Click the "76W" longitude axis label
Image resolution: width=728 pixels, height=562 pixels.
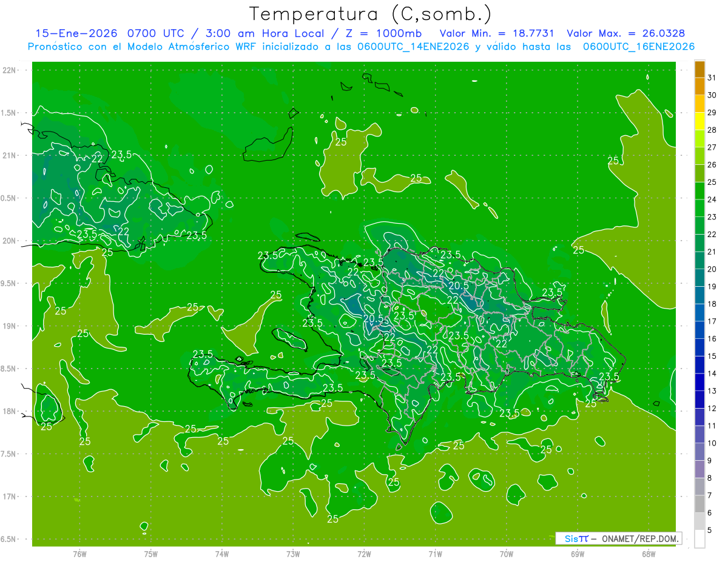tap(79, 554)
